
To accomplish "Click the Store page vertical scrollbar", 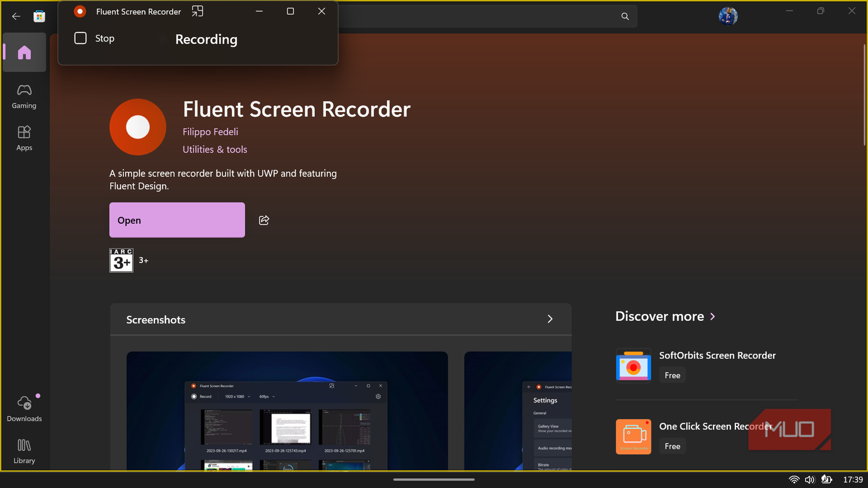I will point(865,95).
